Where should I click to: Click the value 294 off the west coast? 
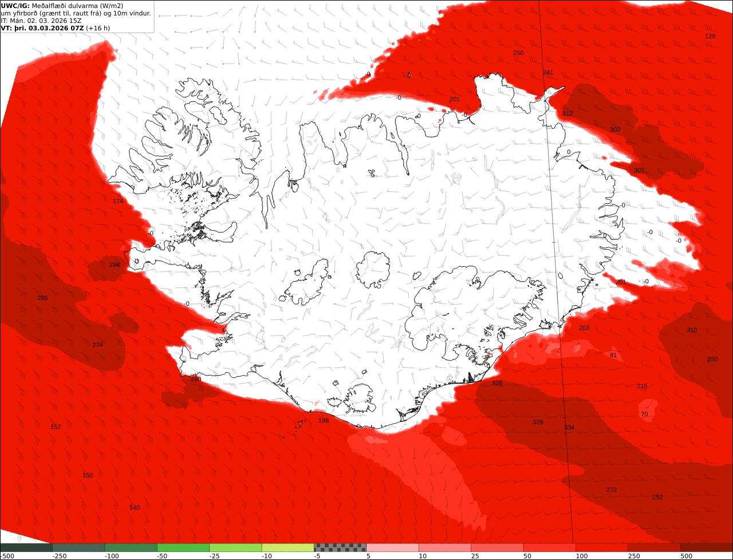coord(115,265)
